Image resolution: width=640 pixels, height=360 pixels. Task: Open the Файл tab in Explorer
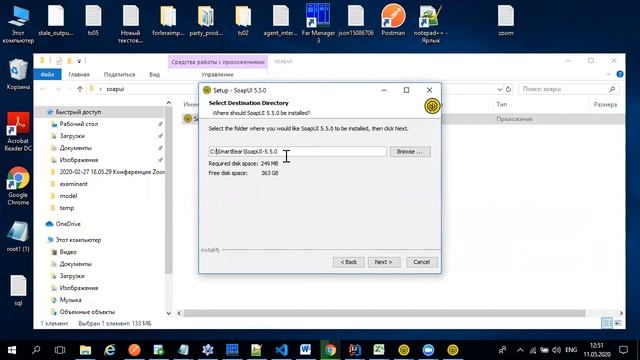coord(47,74)
